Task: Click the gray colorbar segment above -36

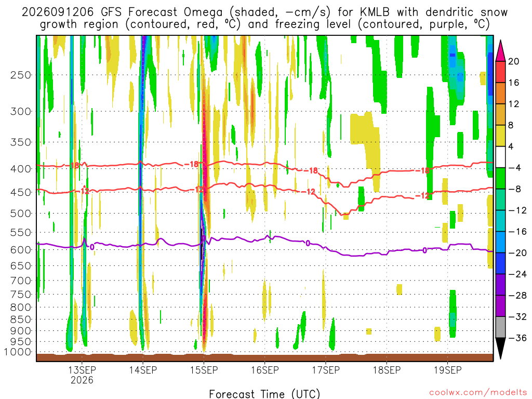Action: 500,327
